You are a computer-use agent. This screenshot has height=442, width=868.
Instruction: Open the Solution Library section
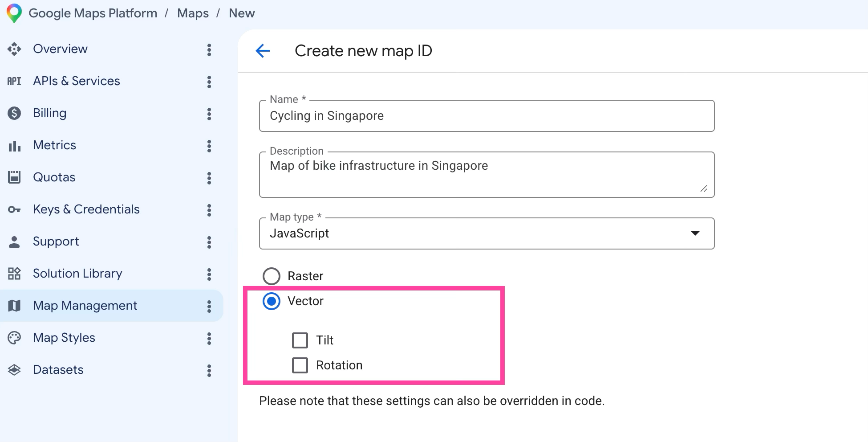point(77,274)
